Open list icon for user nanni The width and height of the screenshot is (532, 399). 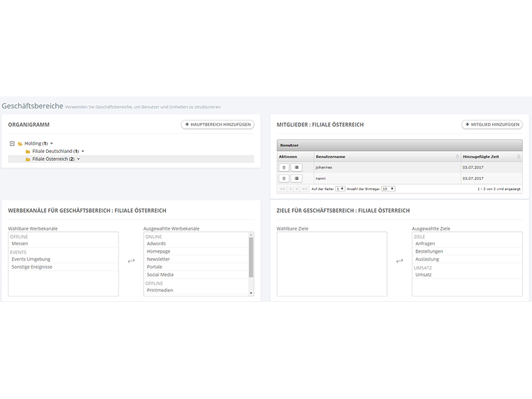tap(296, 178)
